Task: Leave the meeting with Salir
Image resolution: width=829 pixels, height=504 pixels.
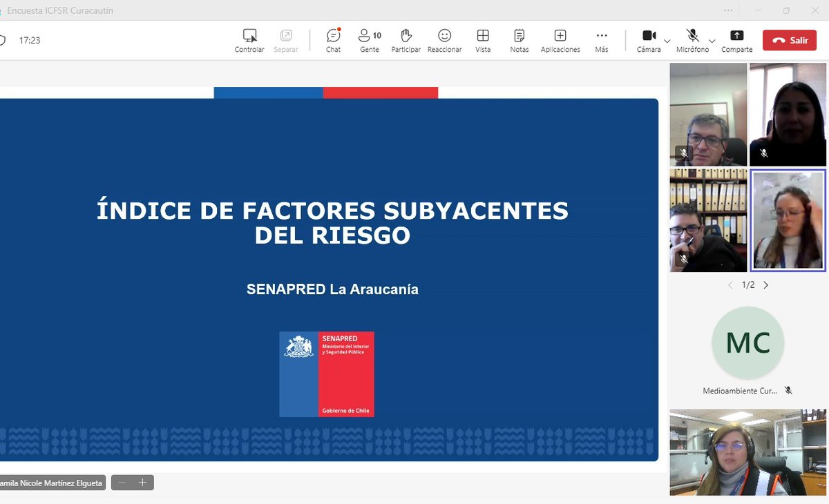Action: click(x=791, y=40)
